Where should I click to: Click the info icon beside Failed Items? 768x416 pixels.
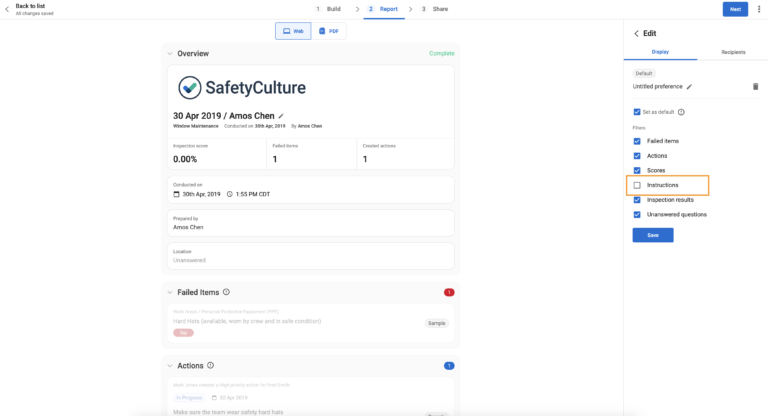[x=226, y=292]
